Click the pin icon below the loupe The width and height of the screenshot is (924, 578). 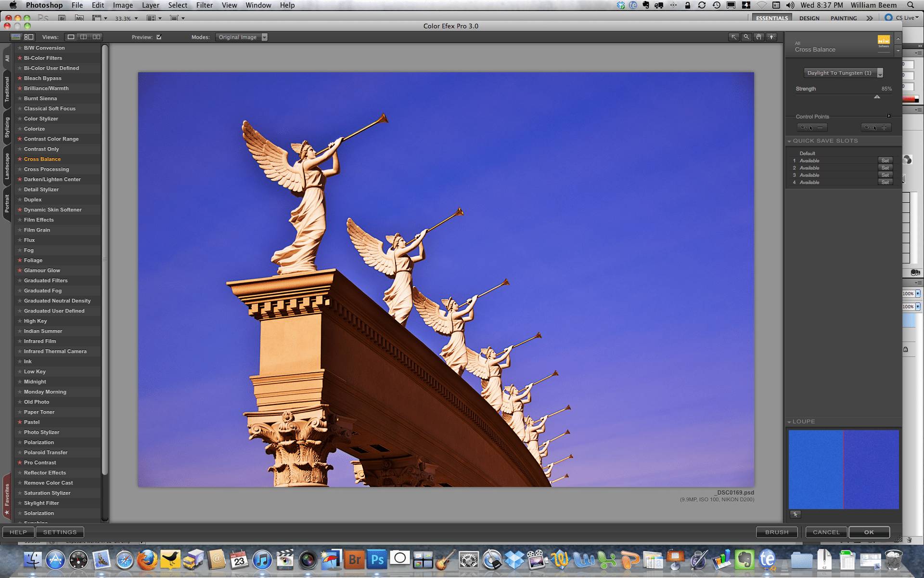click(795, 514)
